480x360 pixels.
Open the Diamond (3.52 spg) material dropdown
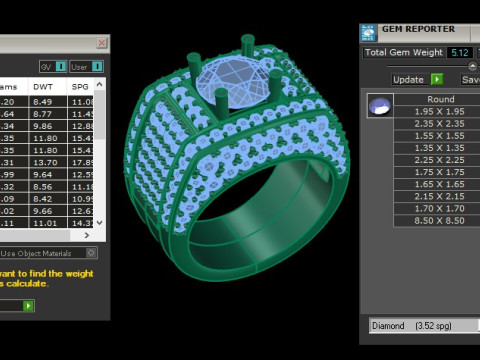pyautogui.click(x=424, y=326)
